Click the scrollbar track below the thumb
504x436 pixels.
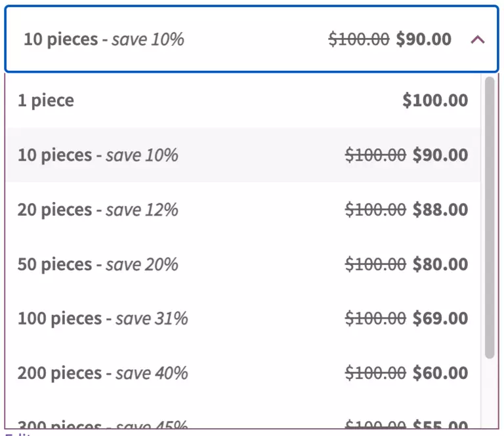[489, 393]
